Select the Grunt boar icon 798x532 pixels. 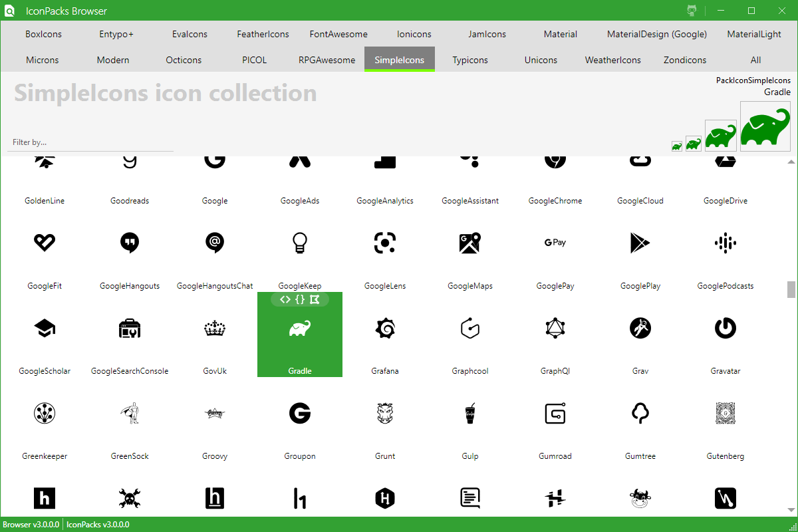coord(385,414)
